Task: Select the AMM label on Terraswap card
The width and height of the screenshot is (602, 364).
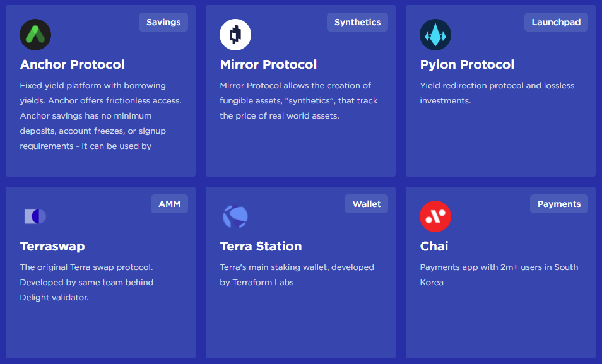Action: click(x=169, y=203)
